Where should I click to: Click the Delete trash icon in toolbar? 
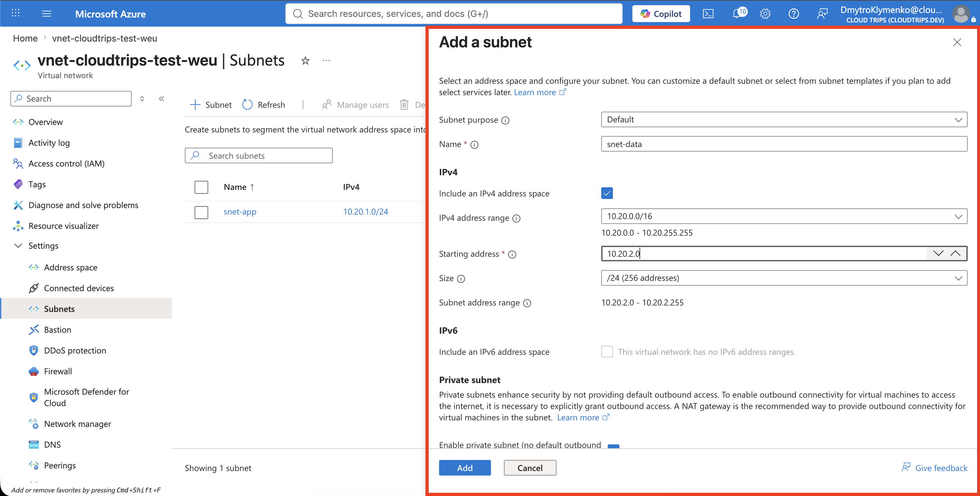coord(404,105)
